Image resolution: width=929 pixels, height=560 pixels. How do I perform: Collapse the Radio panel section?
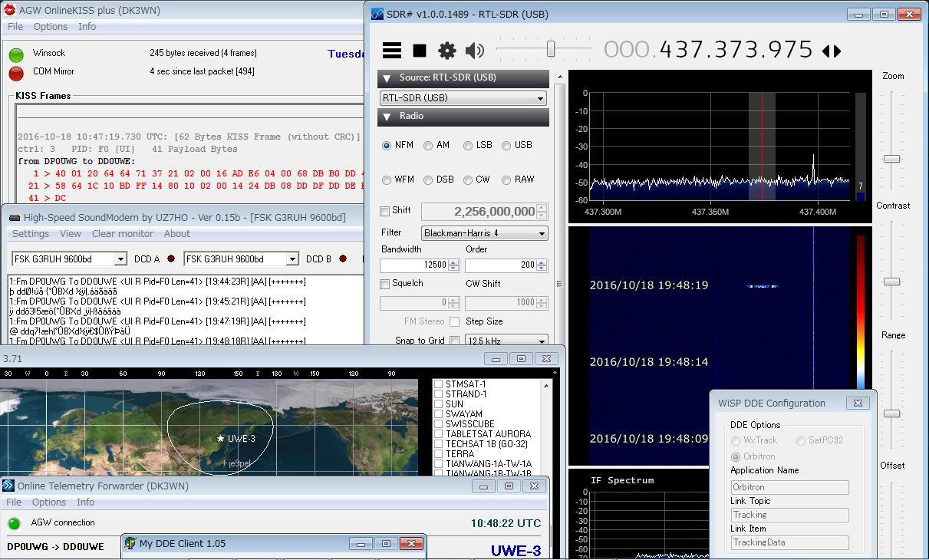pos(387,117)
